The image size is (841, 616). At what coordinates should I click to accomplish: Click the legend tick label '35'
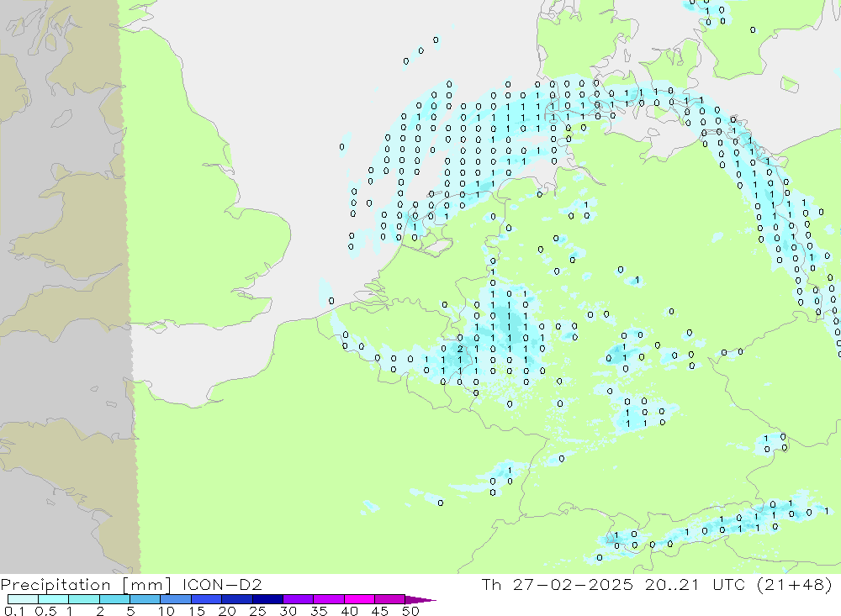pyautogui.click(x=319, y=611)
